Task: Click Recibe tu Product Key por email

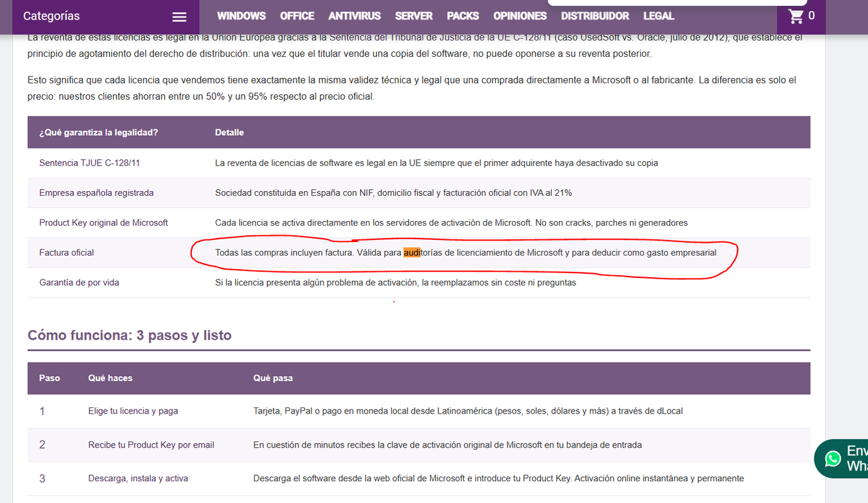Action: click(151, 445)
